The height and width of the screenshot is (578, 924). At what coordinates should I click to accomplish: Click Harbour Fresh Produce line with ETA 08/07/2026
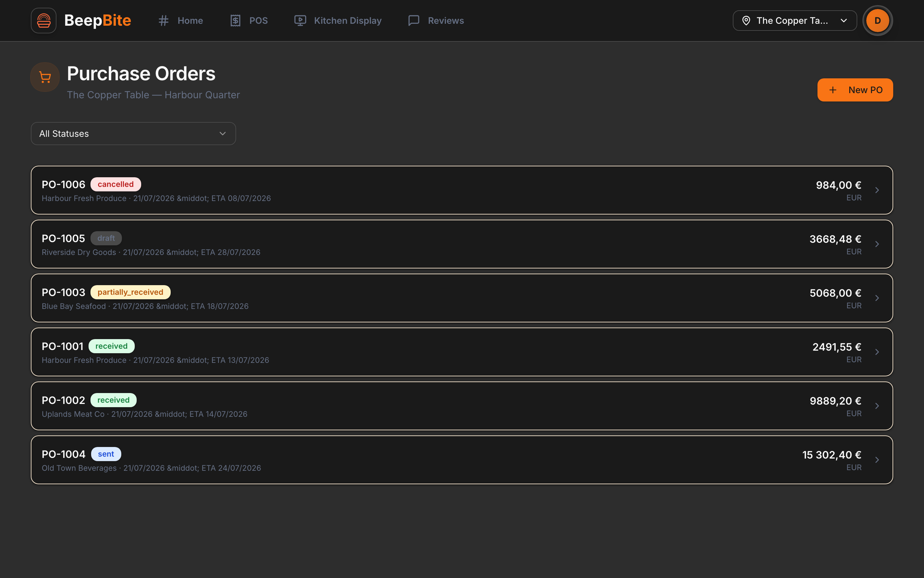pyautogui.click(x=156, y=198)
